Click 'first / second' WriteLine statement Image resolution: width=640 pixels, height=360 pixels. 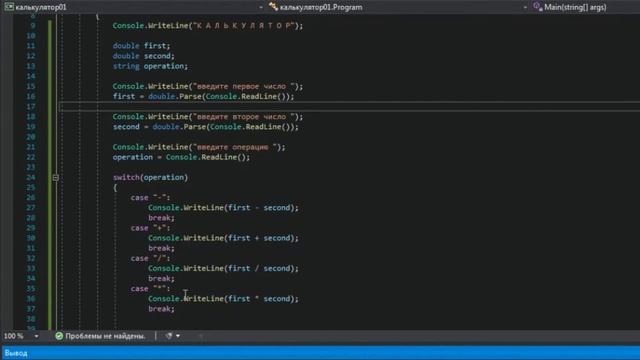[x=223, y=269]
